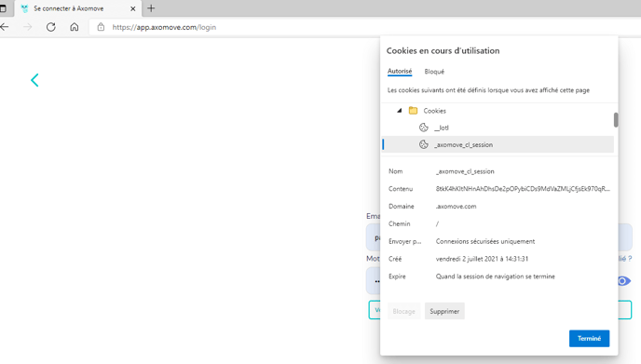Click the cookie icon beside __lotl
This screenshot has height=364, width=641.
[x=424, y=128]
